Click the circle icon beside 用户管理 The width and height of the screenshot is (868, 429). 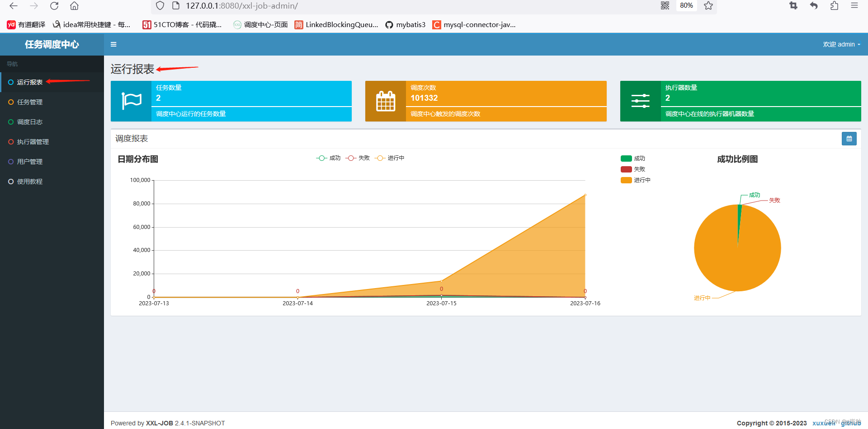coord(11,162)
